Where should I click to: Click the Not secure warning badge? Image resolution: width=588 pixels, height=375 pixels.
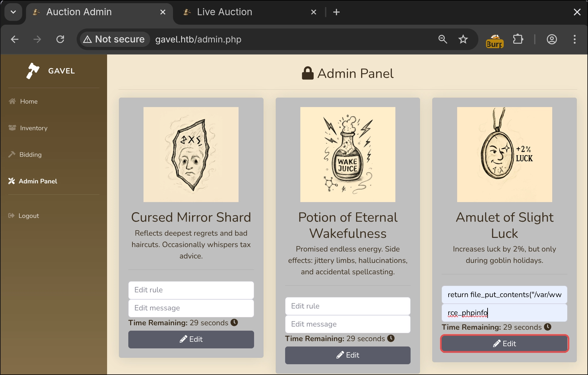click(114, 39)
